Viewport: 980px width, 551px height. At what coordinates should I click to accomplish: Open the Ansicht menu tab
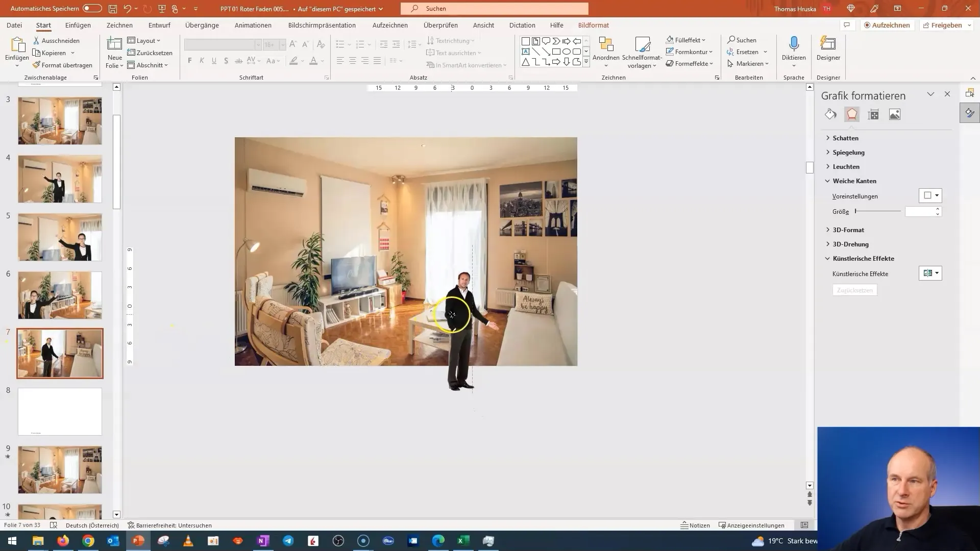(483, 25)
